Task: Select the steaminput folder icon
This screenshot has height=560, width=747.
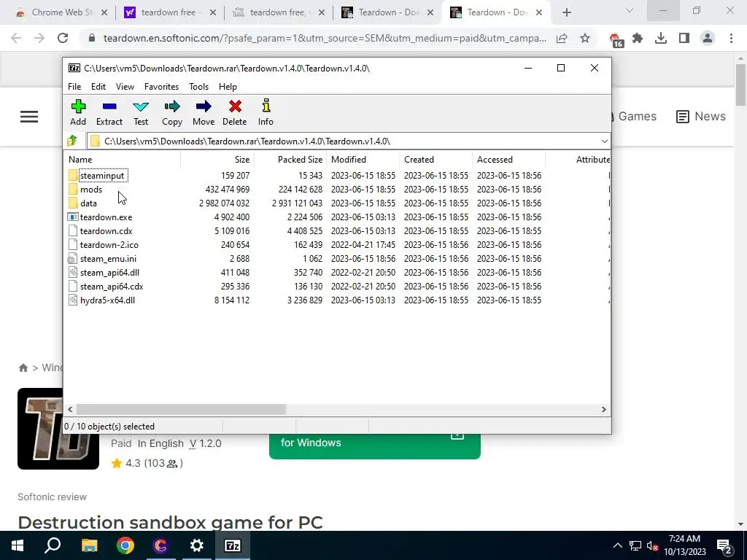Action: tap(73, 176)
